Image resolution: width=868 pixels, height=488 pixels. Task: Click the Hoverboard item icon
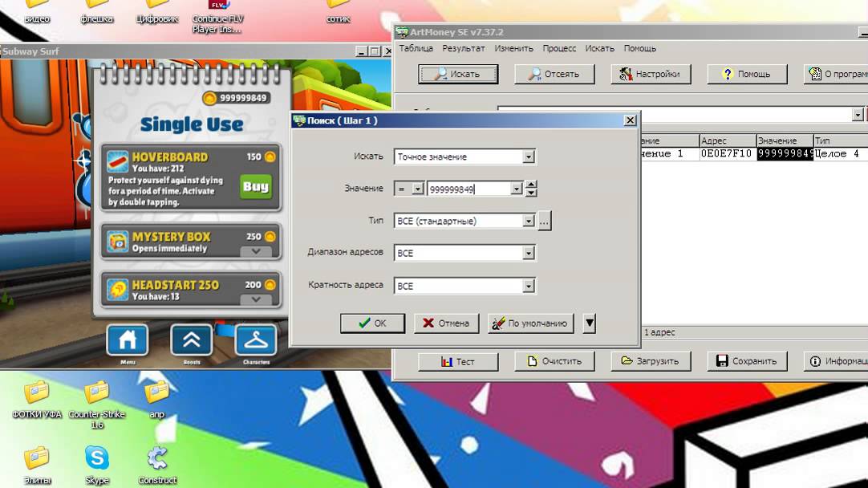tap(117, 161)
